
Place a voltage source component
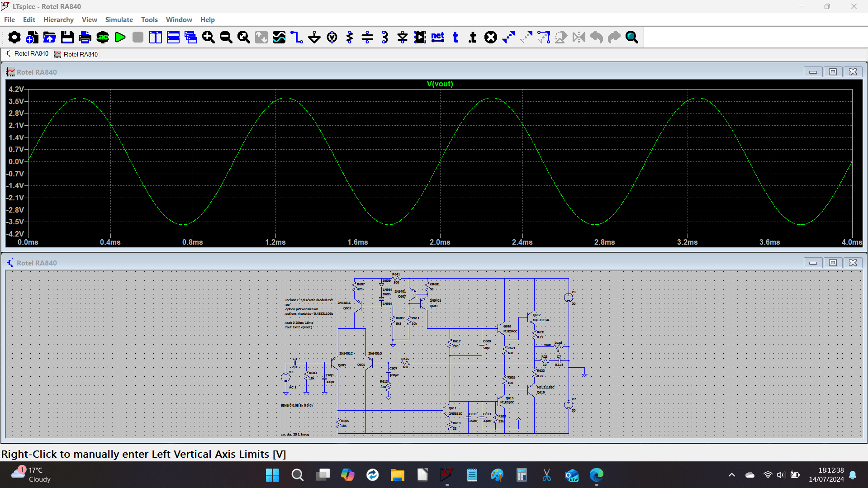pyautogui.click(x=332, y=37)
